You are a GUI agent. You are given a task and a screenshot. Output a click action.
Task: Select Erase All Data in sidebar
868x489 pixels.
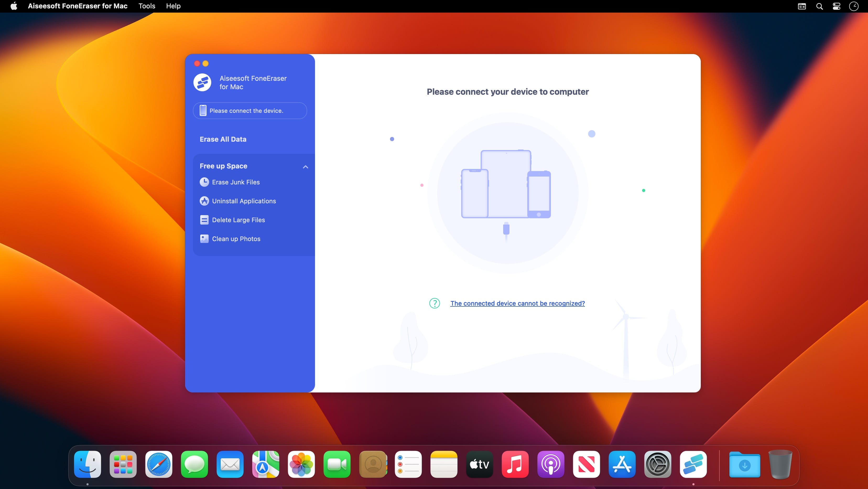tap(223, 139)
